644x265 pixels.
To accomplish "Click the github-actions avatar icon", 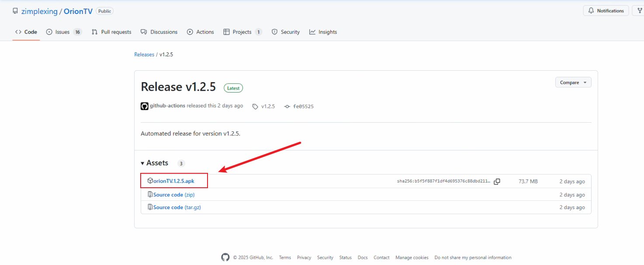I will point(145,106).
